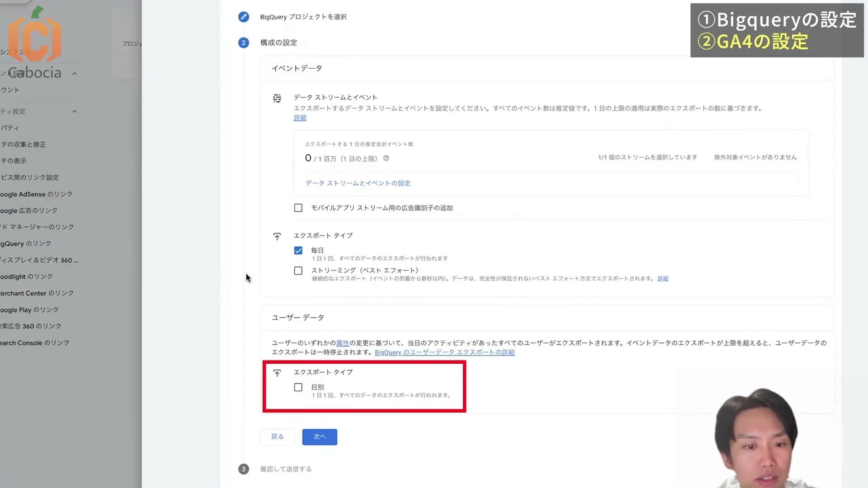This screenshot has height=488, width=868.
Task: Open ディスプレイ＆ビデオ 360 sidebar item
Action: (x=39, y=260)
